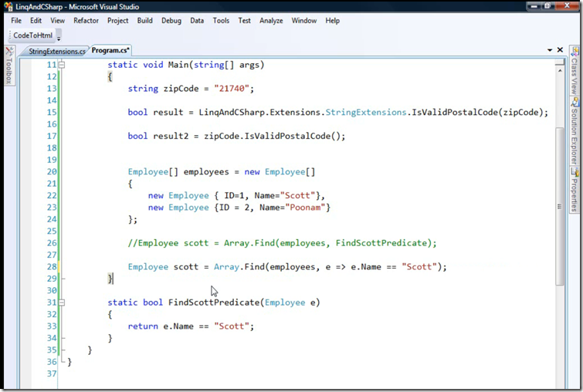The width and height of the screenshot is (583, 392).
Task: Open the Window menu
Action: tap(303, 21)
